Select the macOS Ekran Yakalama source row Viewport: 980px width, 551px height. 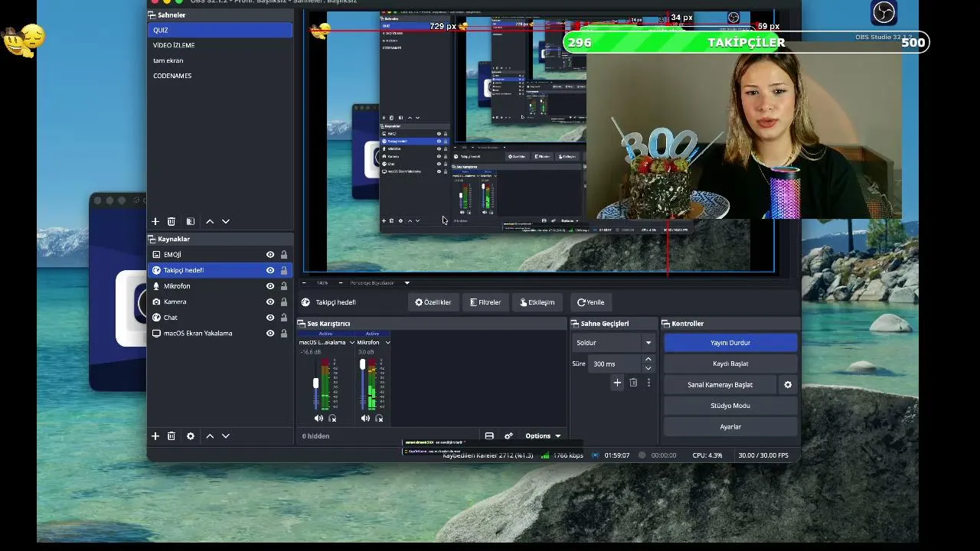pyautogui.click(x=220, y=334)
